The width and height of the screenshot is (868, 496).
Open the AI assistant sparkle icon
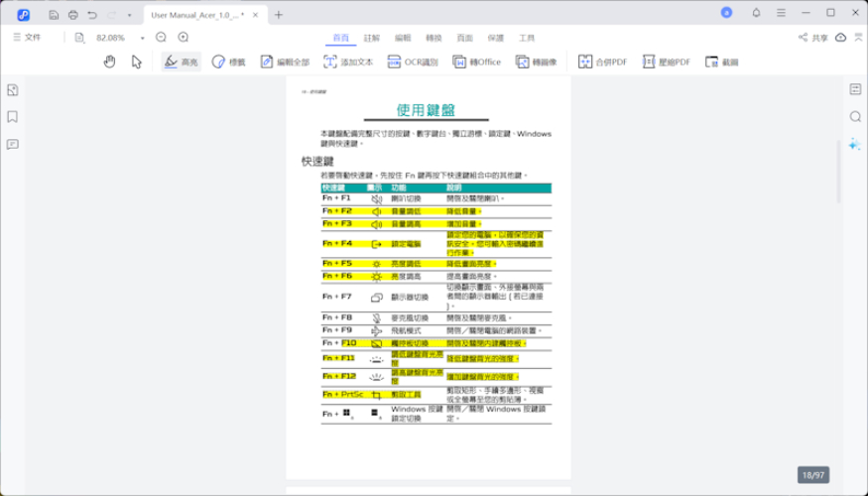coord(855,144)
